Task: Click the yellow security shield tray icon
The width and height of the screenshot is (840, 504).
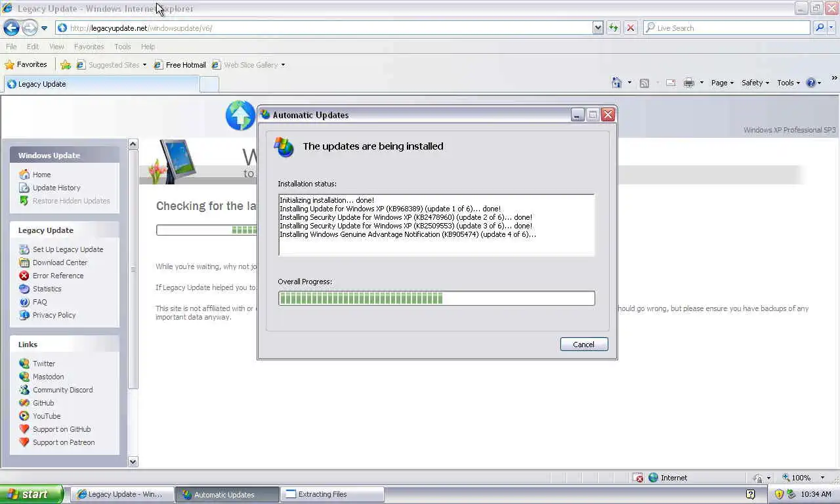Action: [x=779, y=494]
